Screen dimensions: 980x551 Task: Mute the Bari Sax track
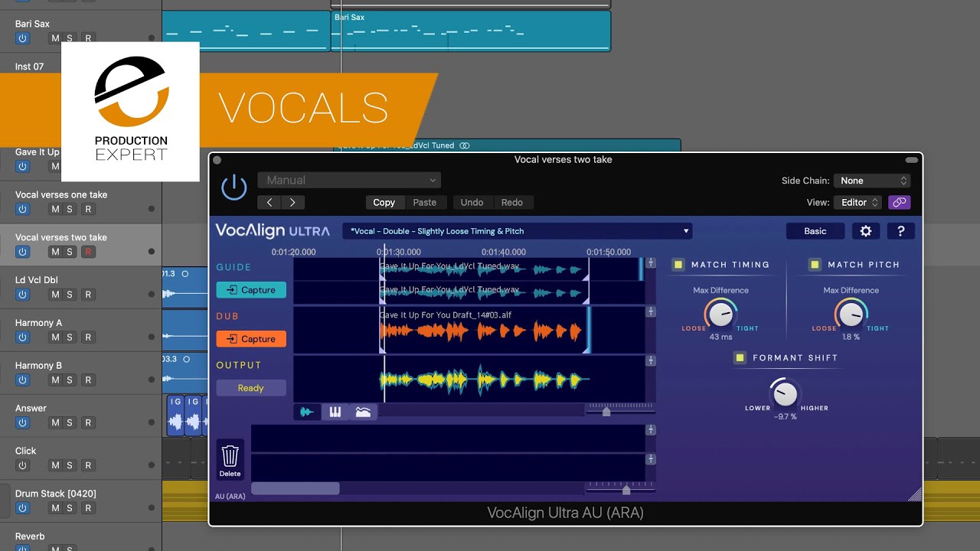click(x=55, y=38)
